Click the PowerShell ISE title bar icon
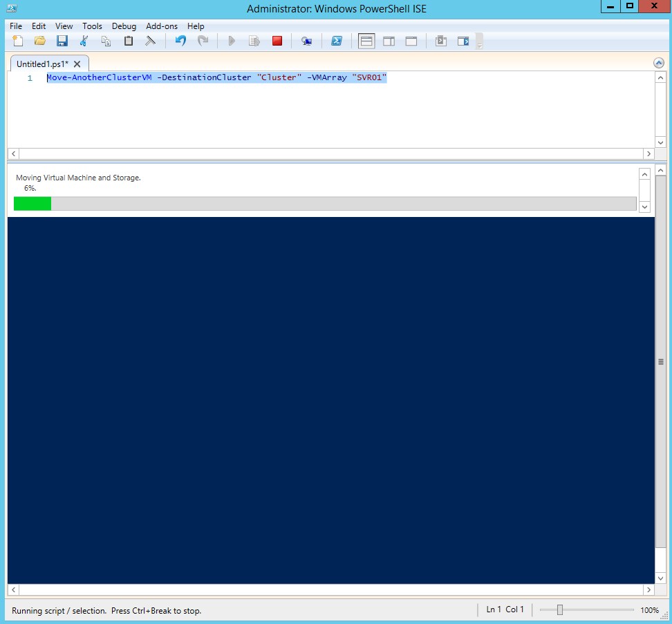The height and width of the screenshot is (624, 672). click(x=12, y=8)
